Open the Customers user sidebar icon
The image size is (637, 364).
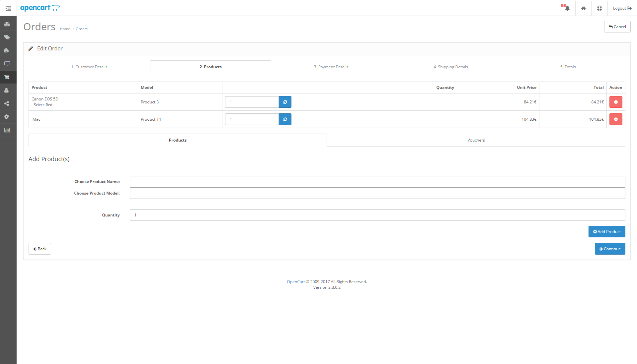(x=7, y=91)
